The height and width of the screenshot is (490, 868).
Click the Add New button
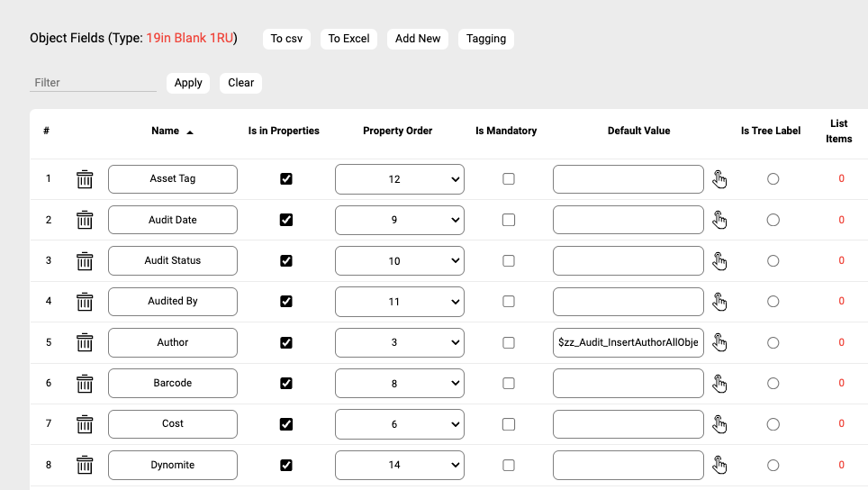point(418,39)
